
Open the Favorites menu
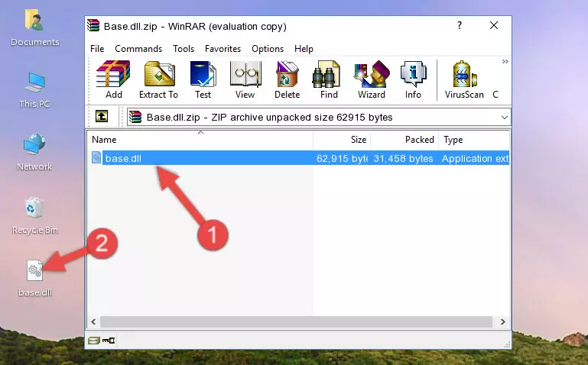pyautogui.click(x=223, y=49)
